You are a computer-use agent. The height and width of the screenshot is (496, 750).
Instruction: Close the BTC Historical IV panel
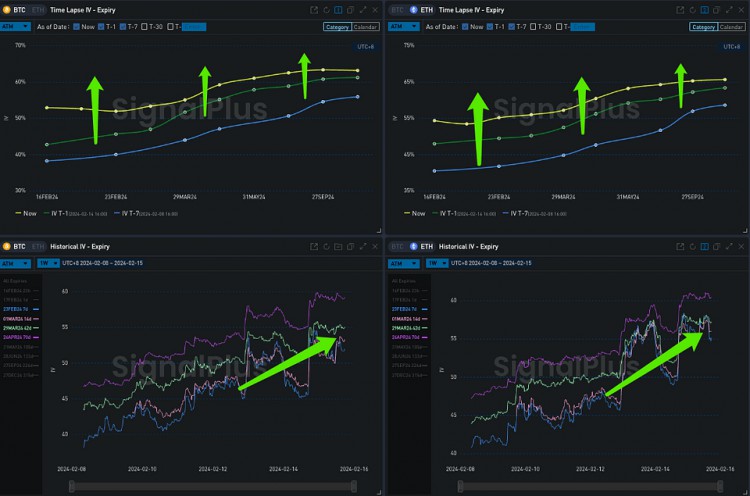pyautogui.click(x=375, y=246)
